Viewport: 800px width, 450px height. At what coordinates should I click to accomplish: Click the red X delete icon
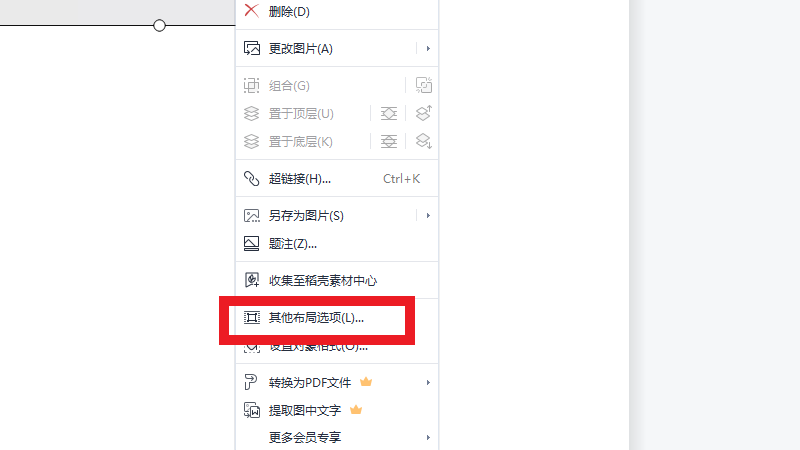251,11
